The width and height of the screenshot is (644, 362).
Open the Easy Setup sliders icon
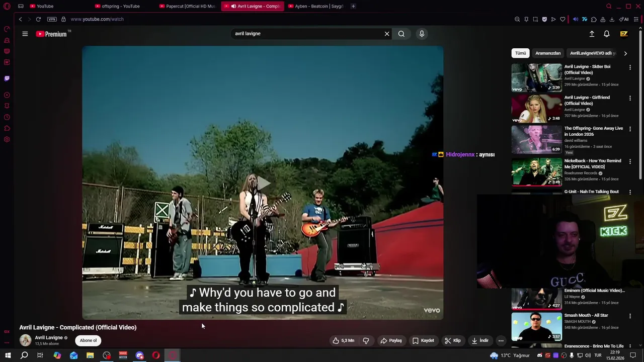(x=636, y=19)
